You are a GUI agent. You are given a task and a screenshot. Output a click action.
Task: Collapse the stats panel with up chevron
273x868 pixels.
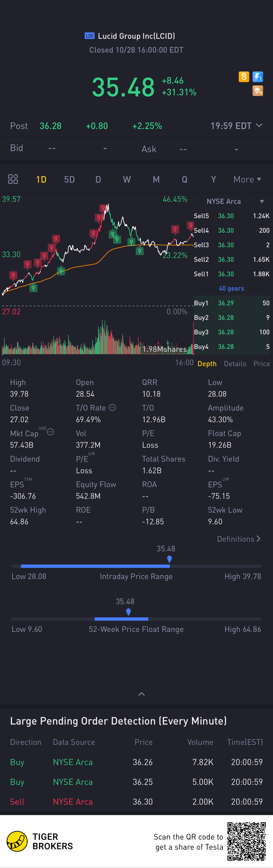[x=142, y=694]
